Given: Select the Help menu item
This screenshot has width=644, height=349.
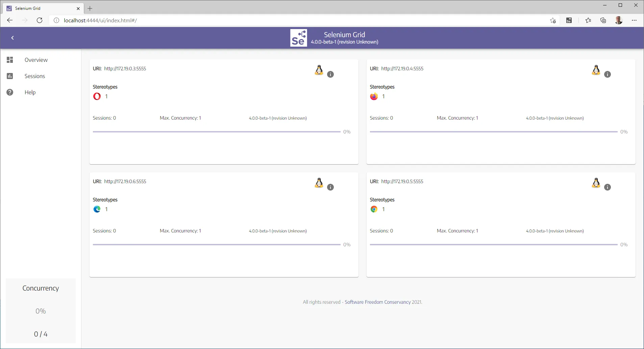Looking at the screenshot, I should point(30,92).
